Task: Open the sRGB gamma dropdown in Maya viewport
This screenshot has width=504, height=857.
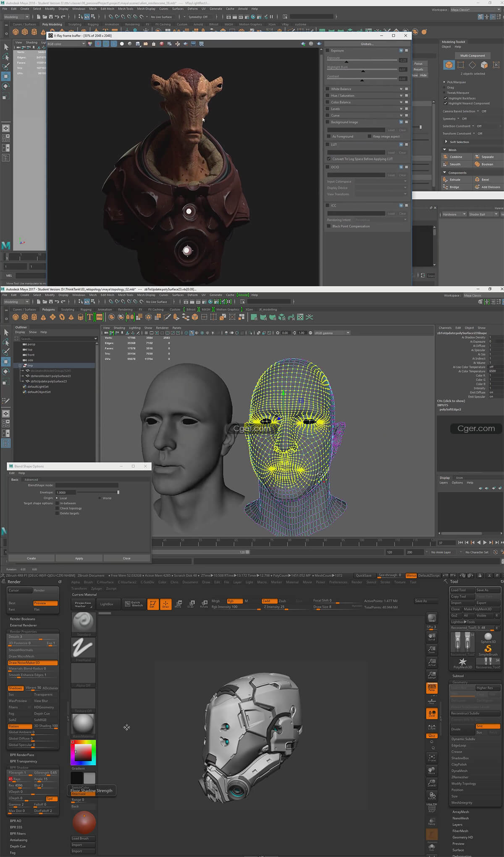Action: coord(332,333)
